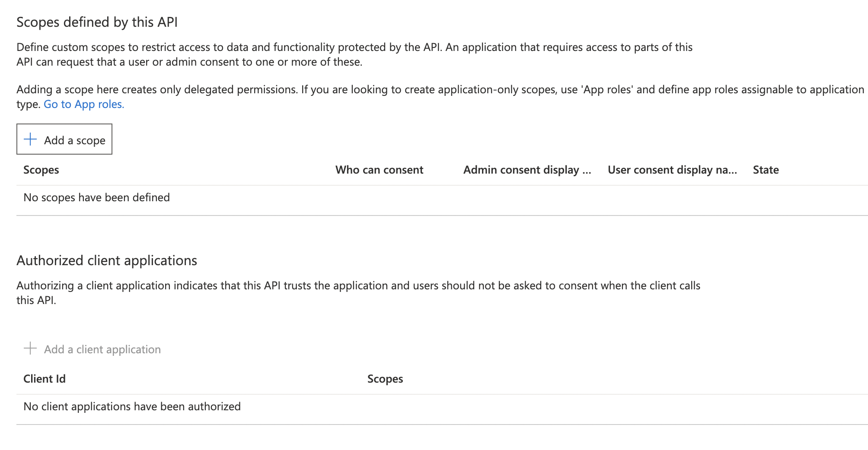Select the State column header
The image size is (868, 450).
pyautogui.click(x=766, y=170)
